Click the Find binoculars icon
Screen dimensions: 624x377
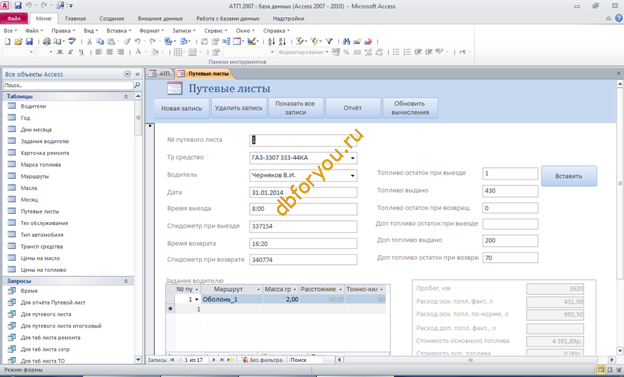point(346,41)
